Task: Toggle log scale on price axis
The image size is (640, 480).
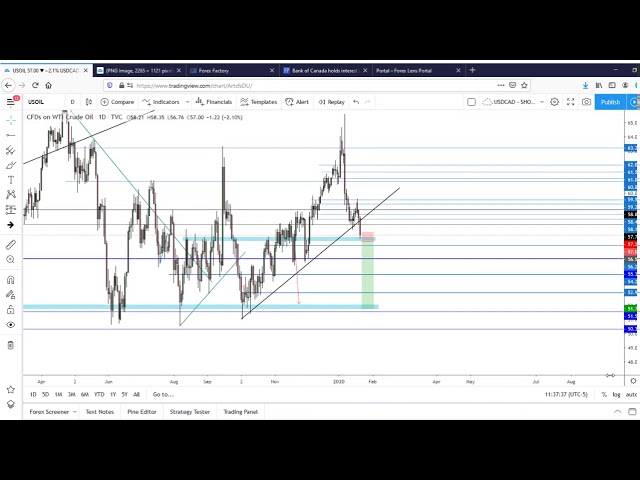Action: tap(616, 394)
